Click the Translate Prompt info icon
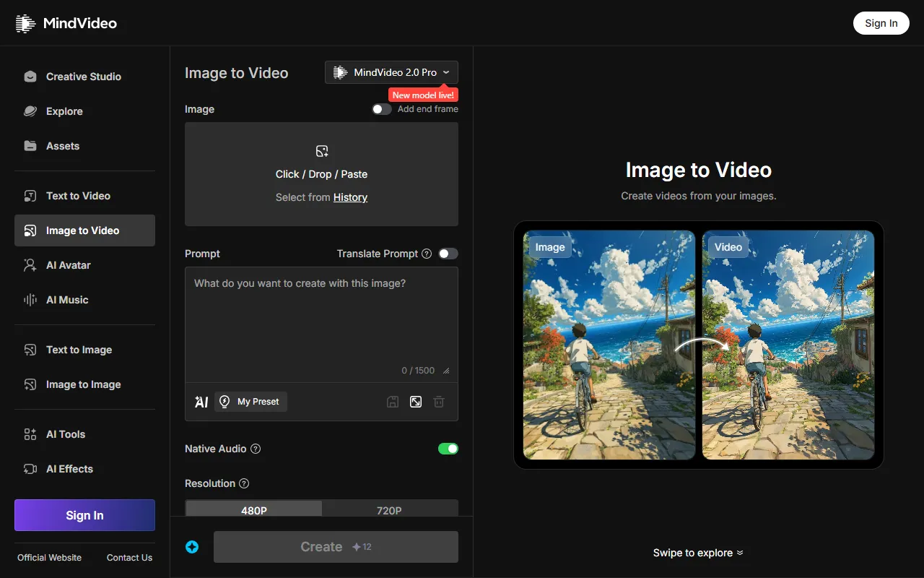 [427, 254]
